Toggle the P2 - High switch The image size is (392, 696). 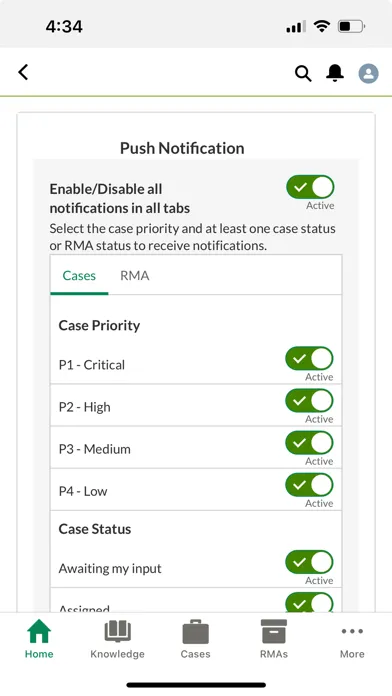(x=309, y=401)
